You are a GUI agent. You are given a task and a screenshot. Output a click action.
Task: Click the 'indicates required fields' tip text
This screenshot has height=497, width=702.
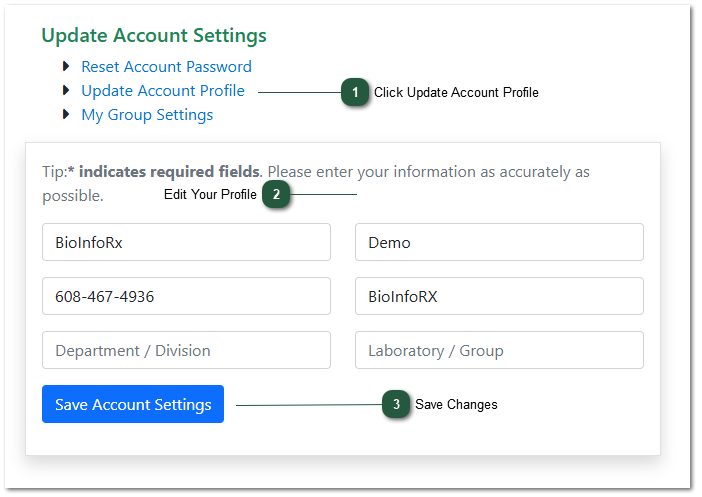click(170, 172)
